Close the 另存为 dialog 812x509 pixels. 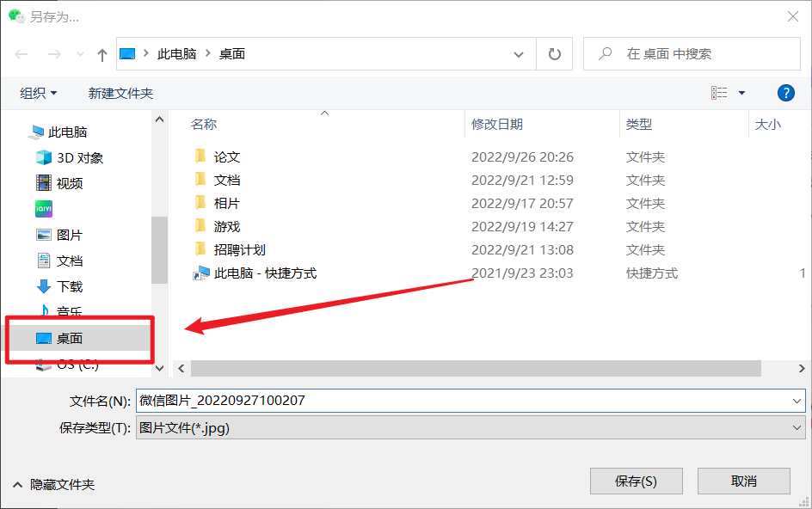[x=792, y=16]
